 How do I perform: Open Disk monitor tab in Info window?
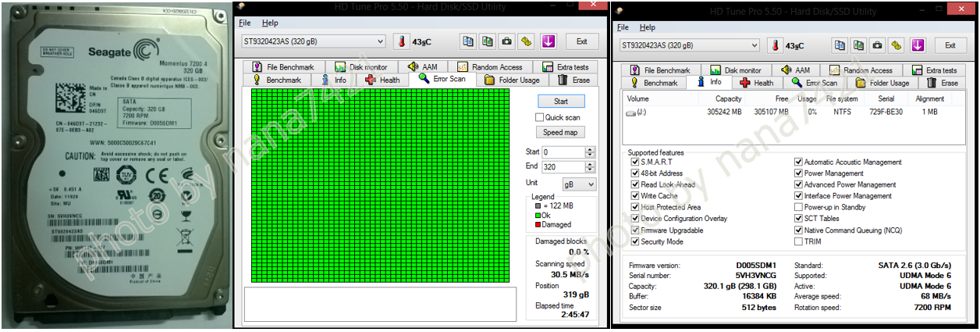737,70
